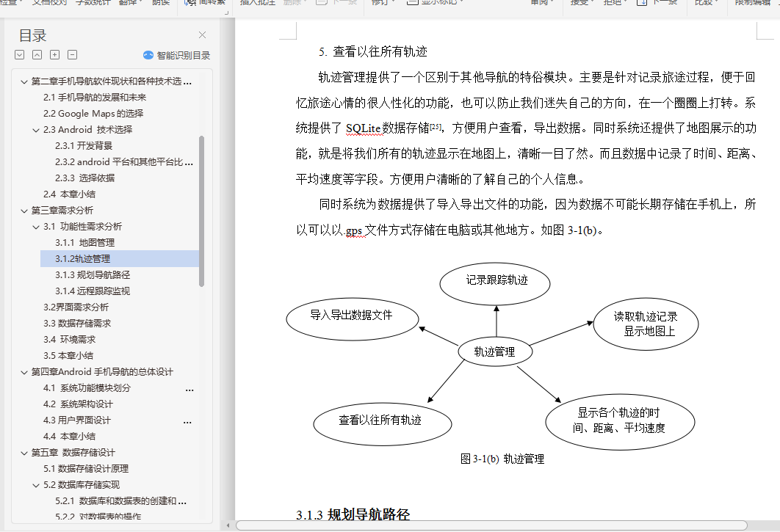Viewport: 780px width, 532px height.
Task: Close the 目录 navigation panel
Action: [x=202, y=34]
